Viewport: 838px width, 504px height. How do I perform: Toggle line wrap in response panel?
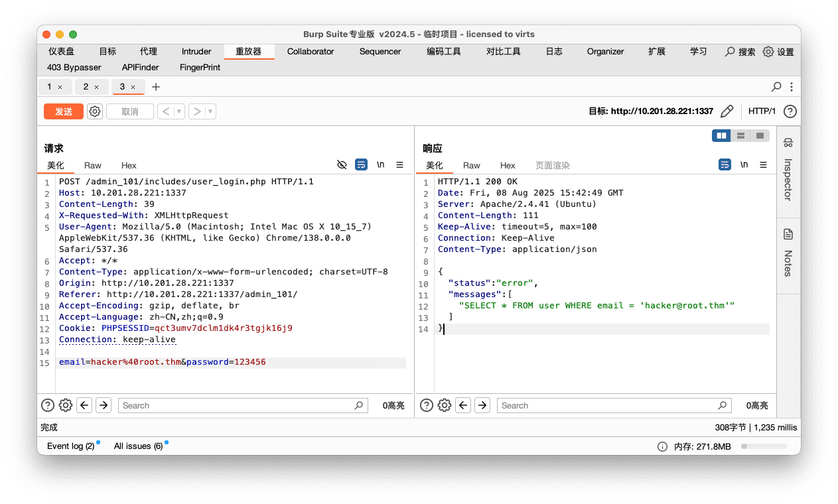click(x=725, y=164)
